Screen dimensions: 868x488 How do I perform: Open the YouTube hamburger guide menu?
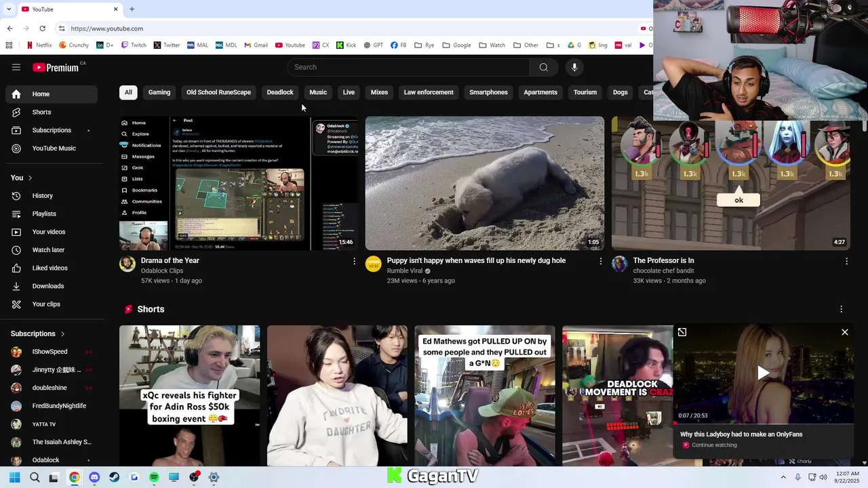(x=16, y=67)
